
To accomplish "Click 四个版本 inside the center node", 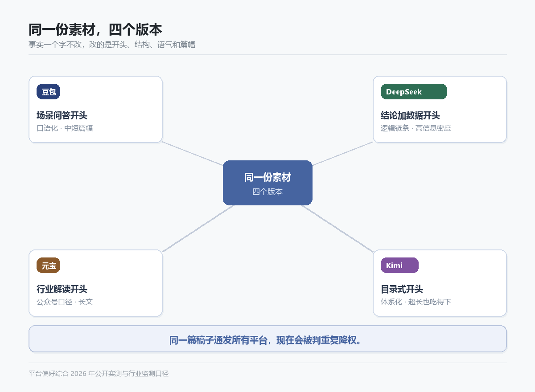I will (x=267, y=192).
